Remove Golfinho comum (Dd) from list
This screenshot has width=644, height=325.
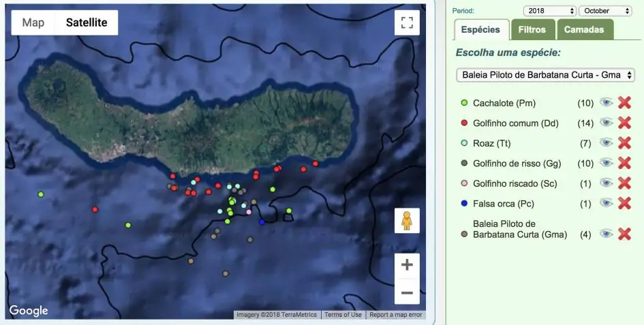(x=624, y=123)
